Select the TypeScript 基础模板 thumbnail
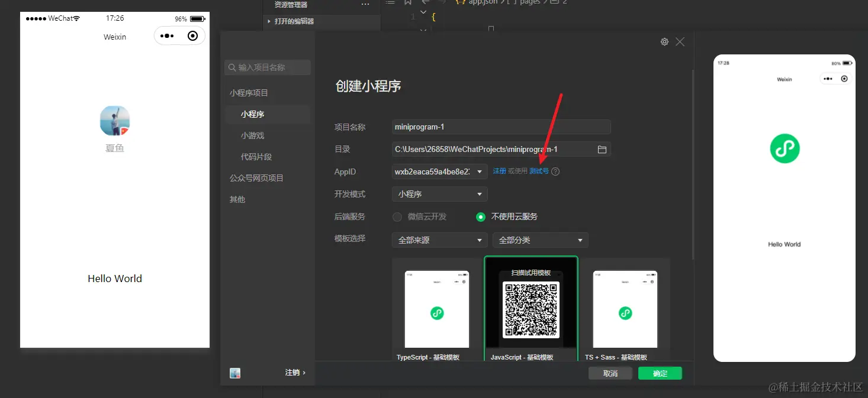 click(437, 310)
